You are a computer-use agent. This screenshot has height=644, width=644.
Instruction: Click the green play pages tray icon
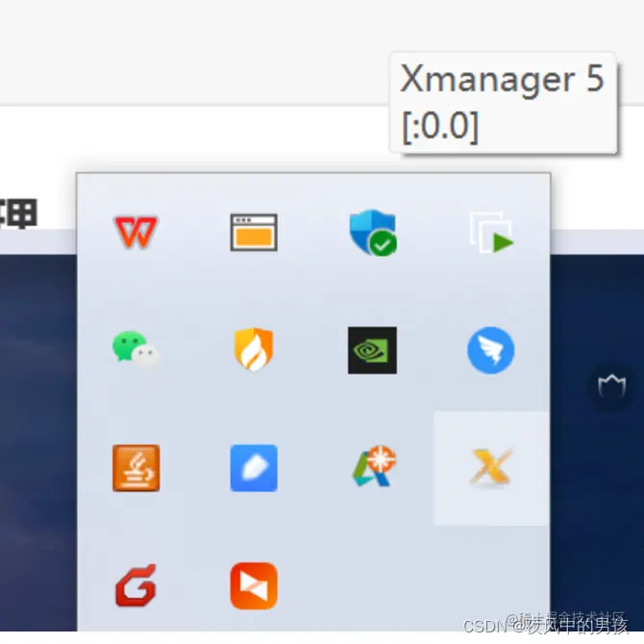(491, 233)
